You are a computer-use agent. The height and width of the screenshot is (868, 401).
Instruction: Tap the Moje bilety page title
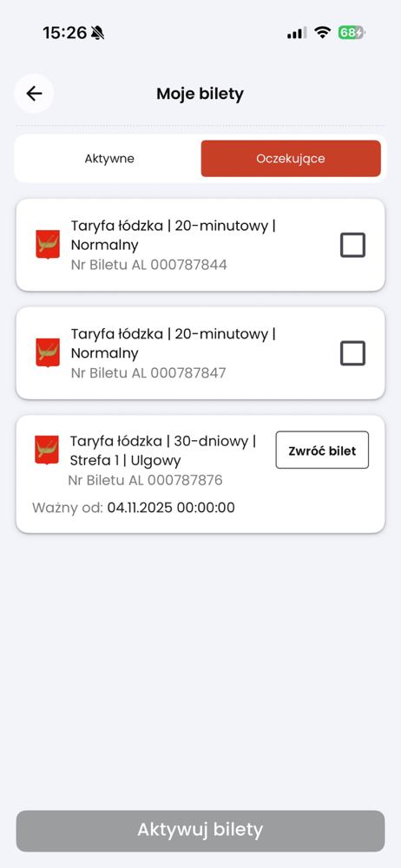[x=200, y=94]
